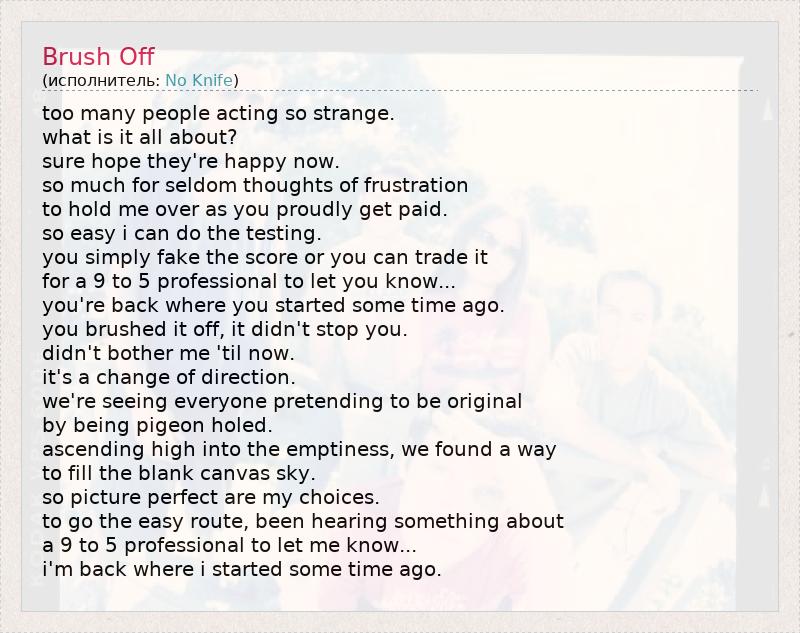The height and width of the screenshot is (633, 800).
Task: Click the "simply fake the score" lyric line
Action: click(265, 257)
